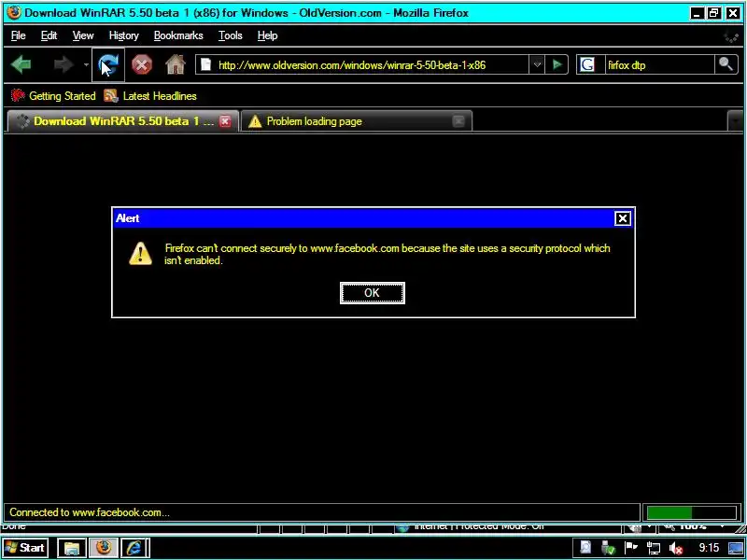The image size is (747, 560).
Task: Click the Action Center flag tray icon
Action: click(631, 548)
